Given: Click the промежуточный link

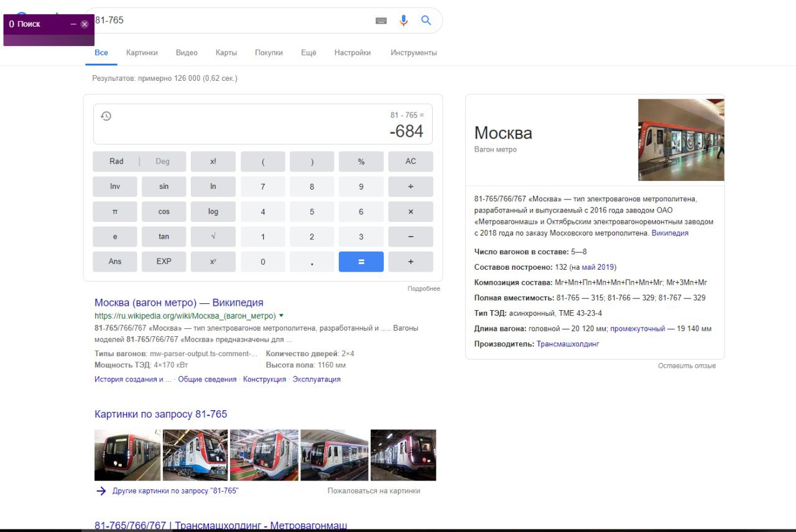Looking at the screenshot, I should pyautogui.click(x=637, y=329).
